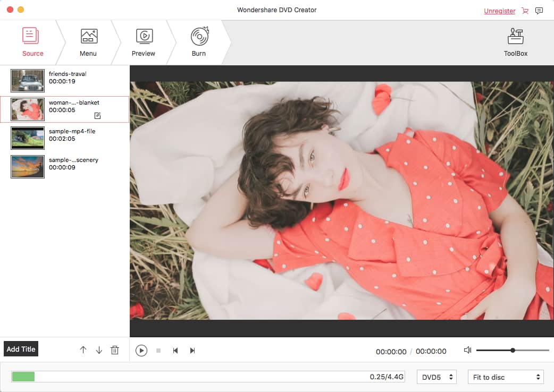
Task: Move selected clip up the list
Action: pyautogui.click(x=83, y=350)
